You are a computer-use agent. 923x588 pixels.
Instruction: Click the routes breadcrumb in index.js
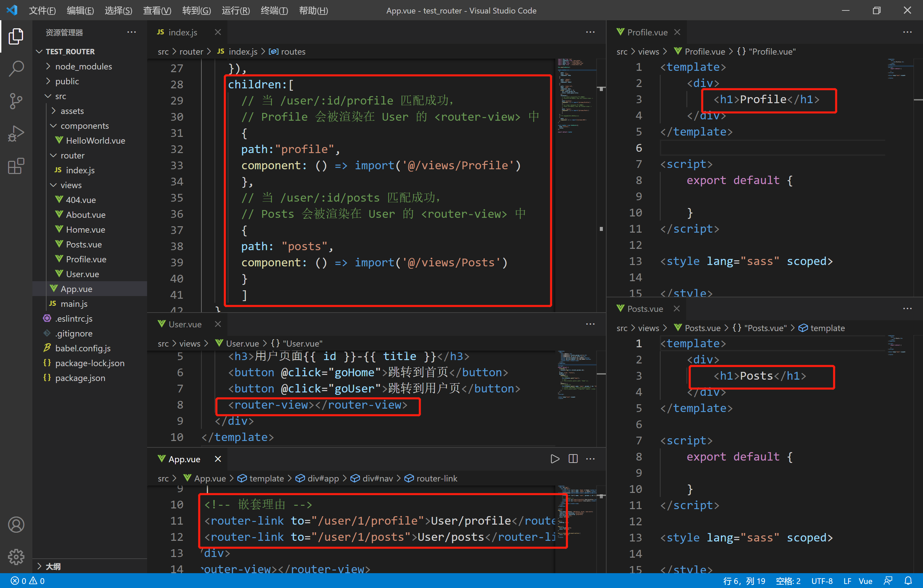293,51
